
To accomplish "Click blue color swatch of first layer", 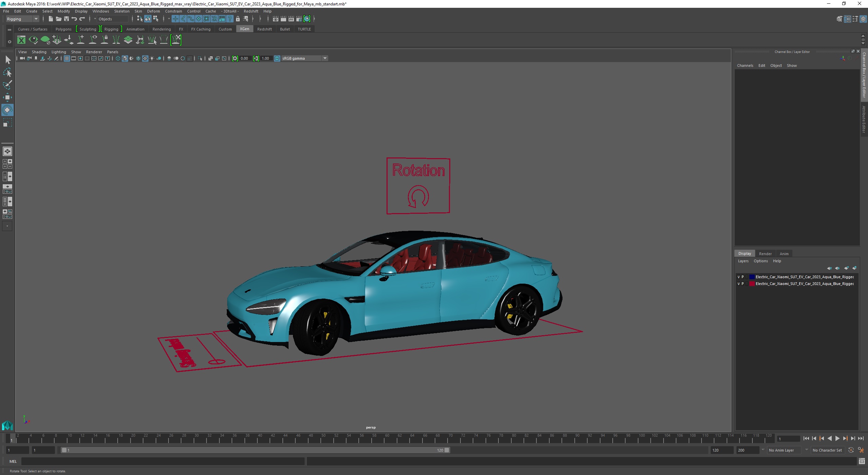I will click(752, 277).
